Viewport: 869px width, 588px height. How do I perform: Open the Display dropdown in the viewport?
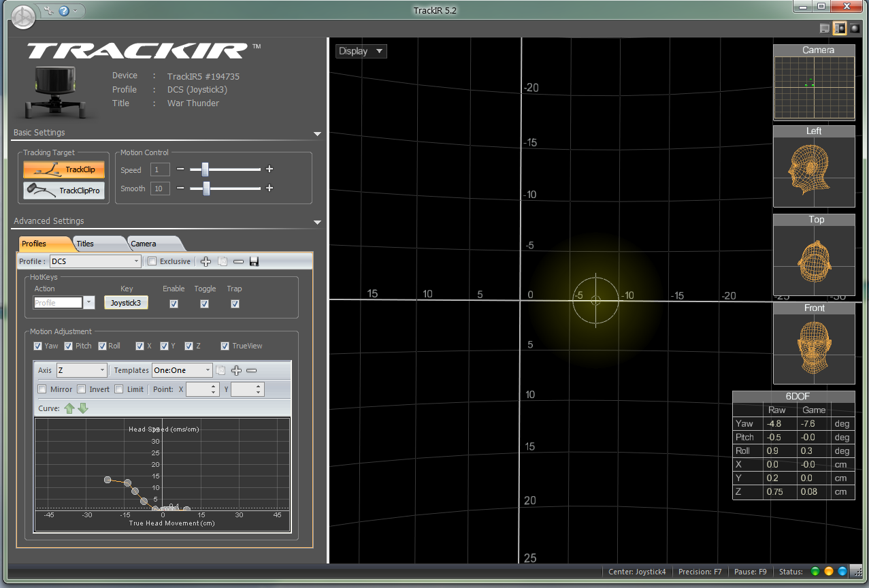tap(361, 51)
